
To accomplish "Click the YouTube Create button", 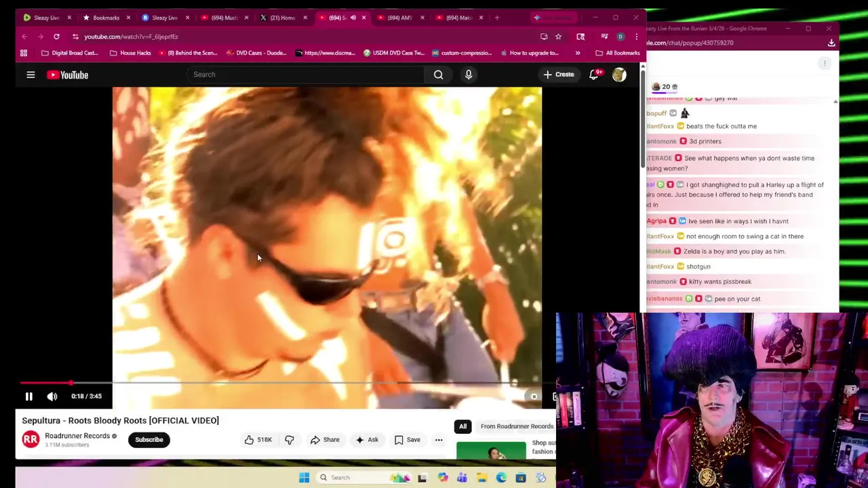I will click(x=559, y=75).
